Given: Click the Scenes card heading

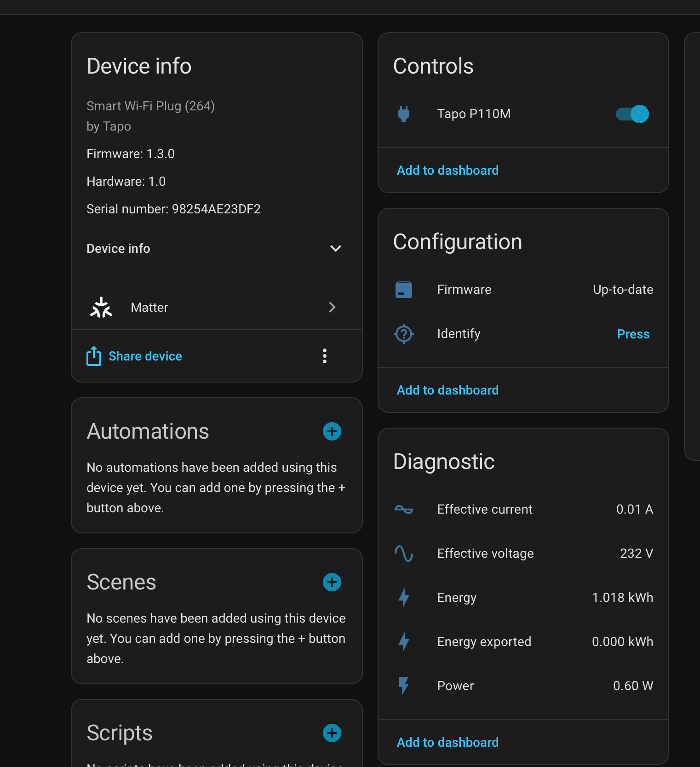Looking at the screenshot, I should tap(121, 582).
